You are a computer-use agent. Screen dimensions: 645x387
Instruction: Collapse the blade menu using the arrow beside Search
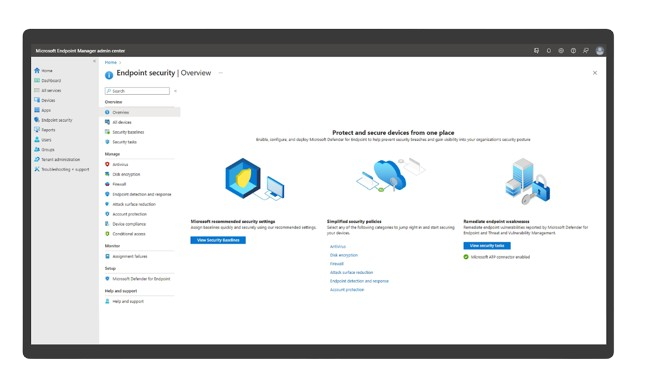click(x=175, y=91)
